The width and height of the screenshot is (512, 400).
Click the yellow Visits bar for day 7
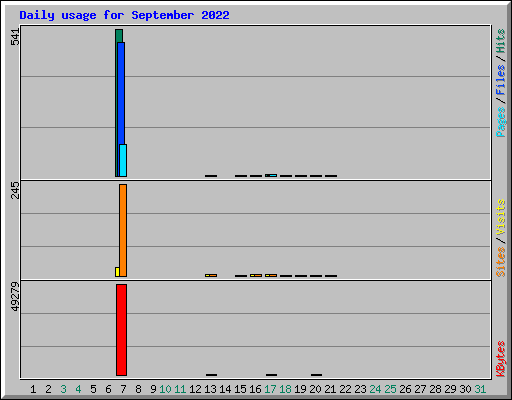pyautogui.click(x=117, y=272)
